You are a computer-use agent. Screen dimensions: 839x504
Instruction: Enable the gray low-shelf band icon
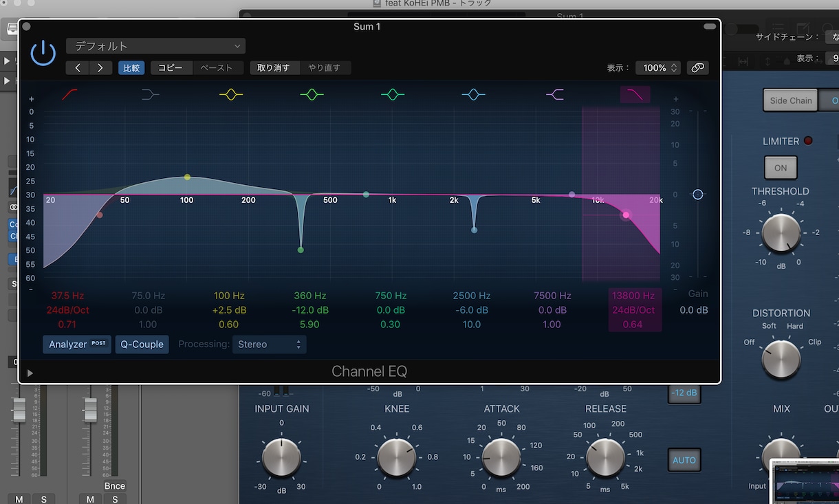pos(150,94)
